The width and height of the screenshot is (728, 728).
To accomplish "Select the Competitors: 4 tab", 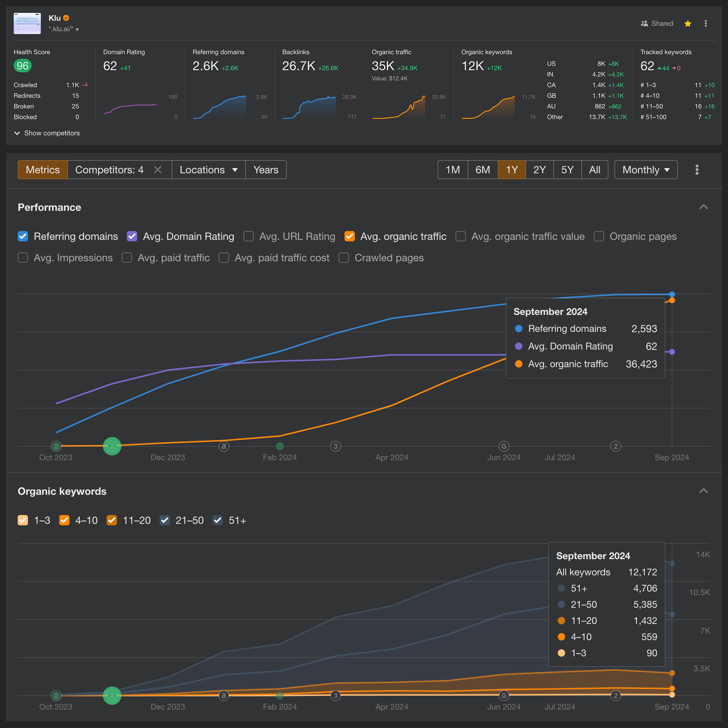I will pyautogui.click(x=109, y=170).
